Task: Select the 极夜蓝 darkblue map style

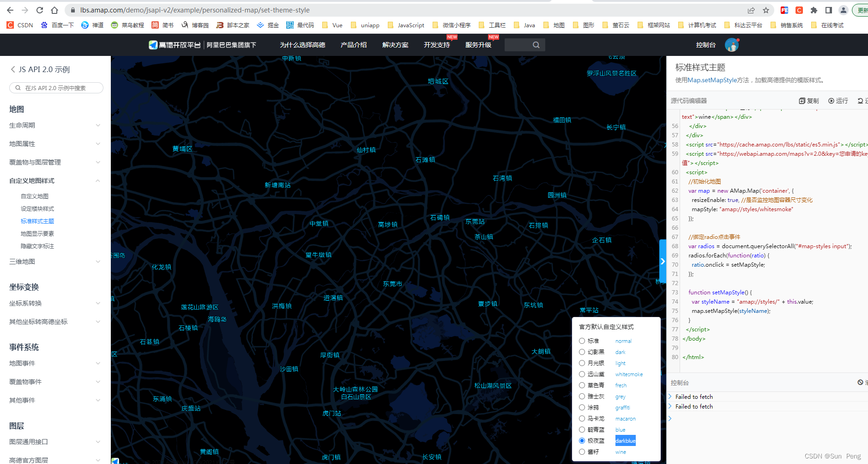Action: tap(582, 440)
